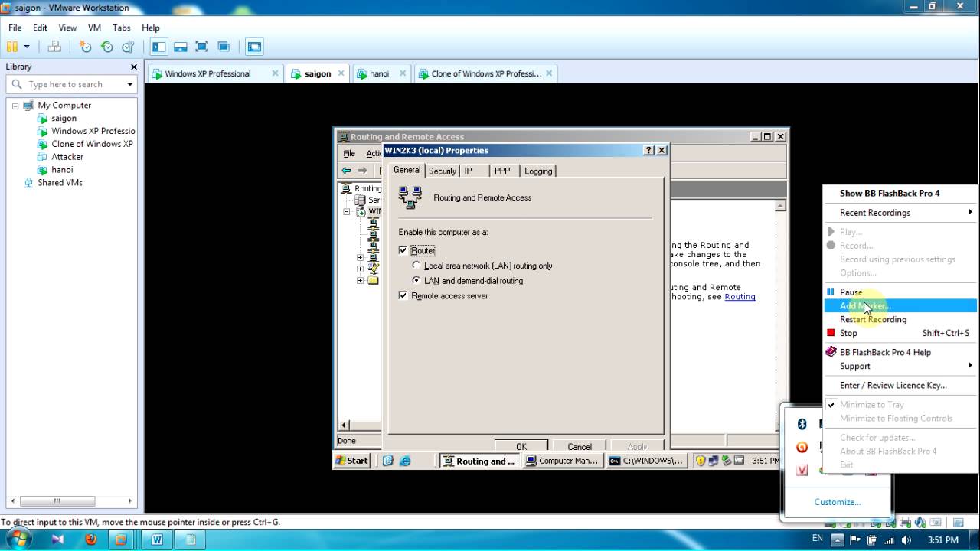Select Local area network routing only
The height and width of the screenshot is (551, 980).
click(416, 266)
